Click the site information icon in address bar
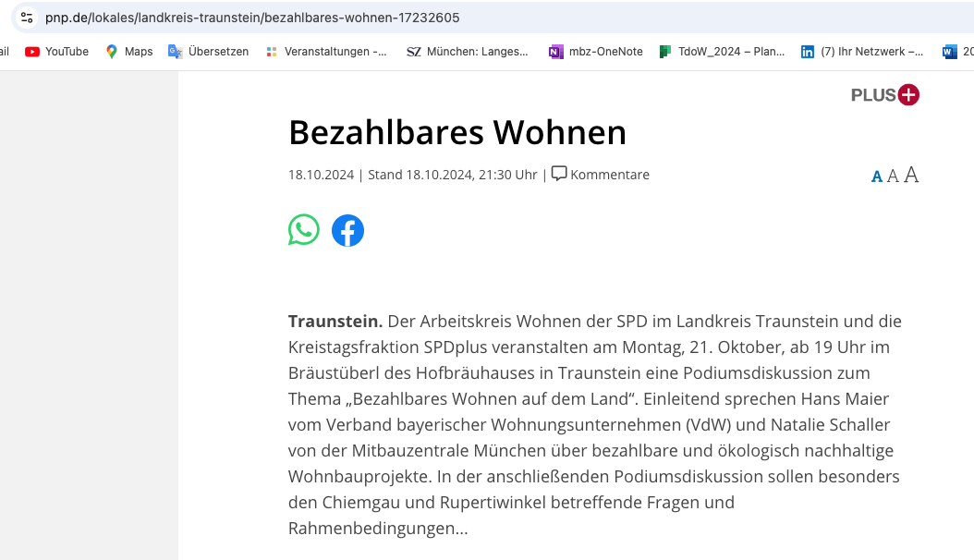 point(27,18)
